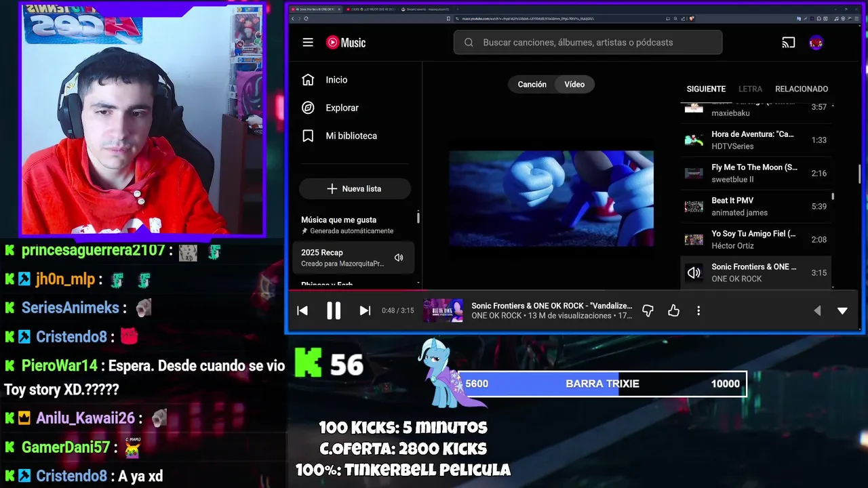Viewport: 868px width, 488px height.
Task: Click the queue list scrollbar
Action: pos(833,197)
